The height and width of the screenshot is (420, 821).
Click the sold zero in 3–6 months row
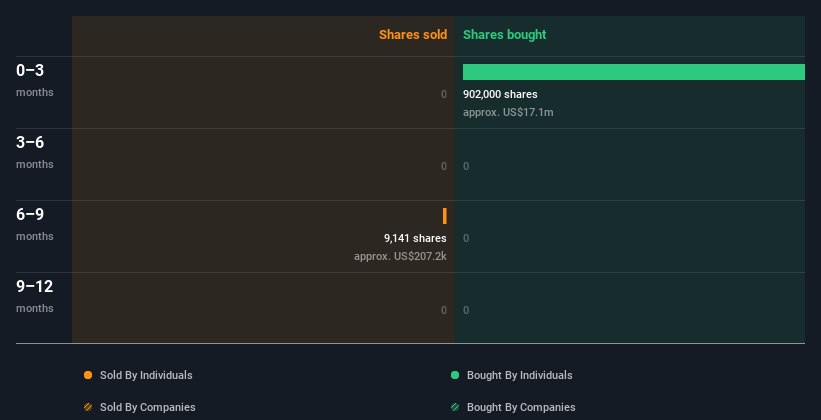444,167
